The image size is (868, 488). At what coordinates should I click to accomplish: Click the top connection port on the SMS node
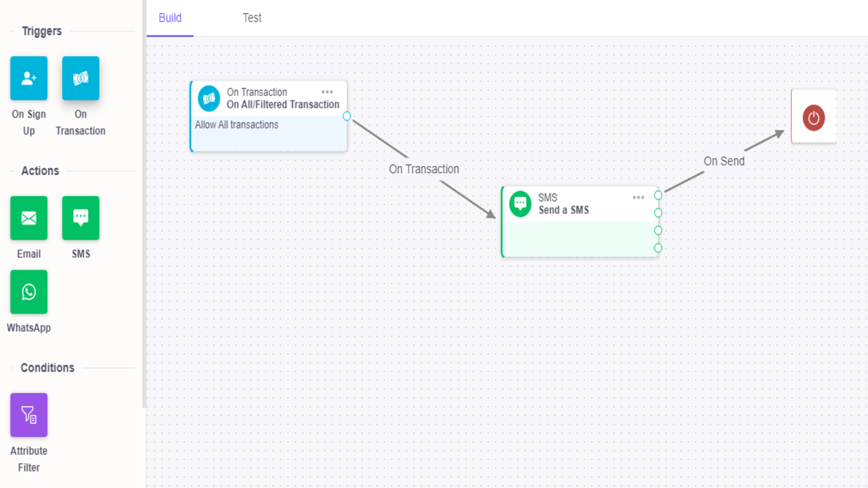(x=658, y=195)
